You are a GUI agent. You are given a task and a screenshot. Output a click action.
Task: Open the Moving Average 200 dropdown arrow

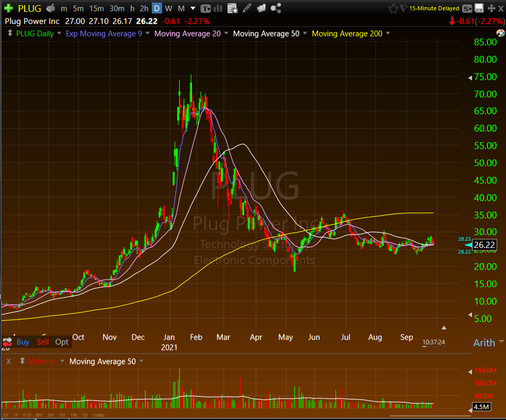[388, 33]
